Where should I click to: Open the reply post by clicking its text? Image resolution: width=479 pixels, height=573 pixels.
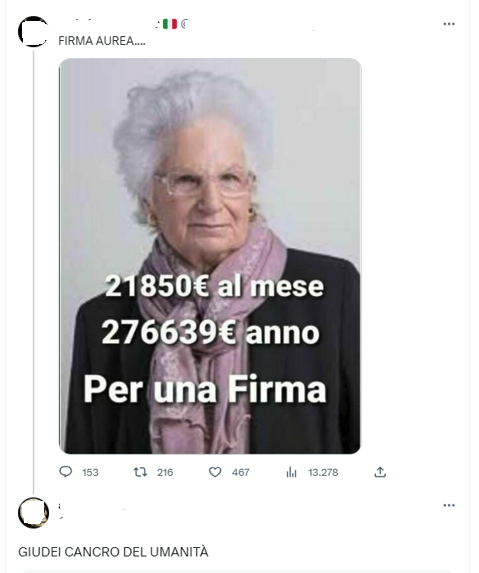(113, 552)
